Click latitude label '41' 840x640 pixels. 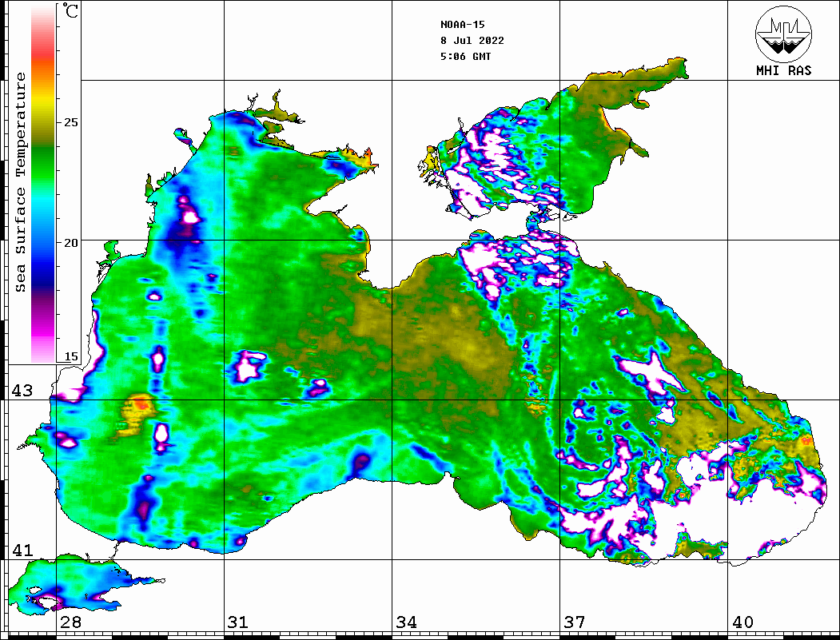tap(22, 550)
